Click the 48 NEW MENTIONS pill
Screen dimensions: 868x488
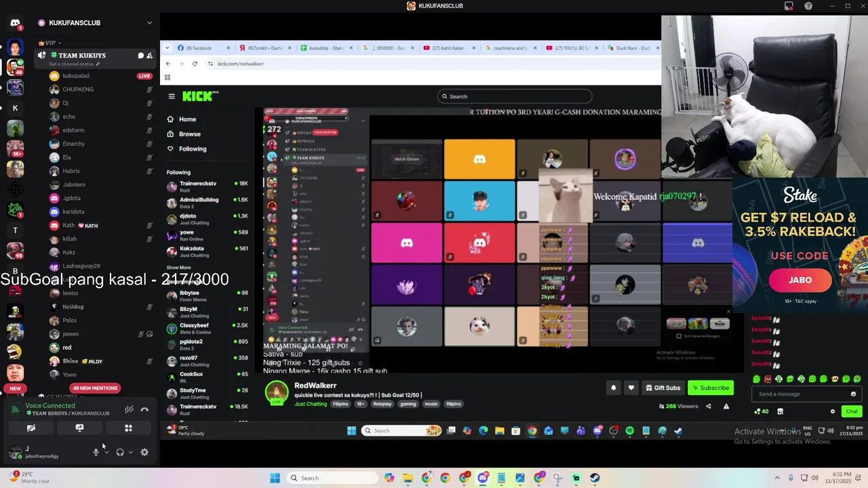(x=95, y=388)
